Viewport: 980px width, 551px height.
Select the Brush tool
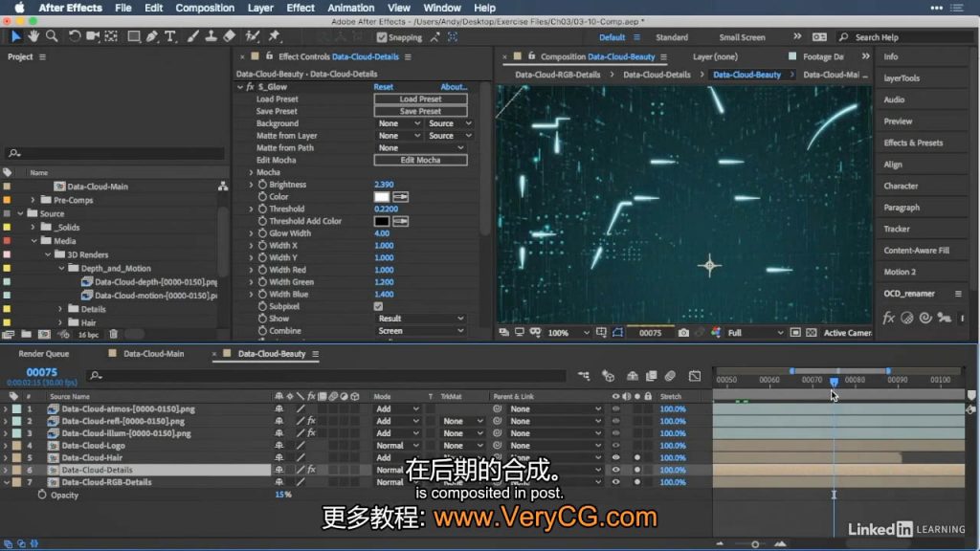click(x=193, y=36)
